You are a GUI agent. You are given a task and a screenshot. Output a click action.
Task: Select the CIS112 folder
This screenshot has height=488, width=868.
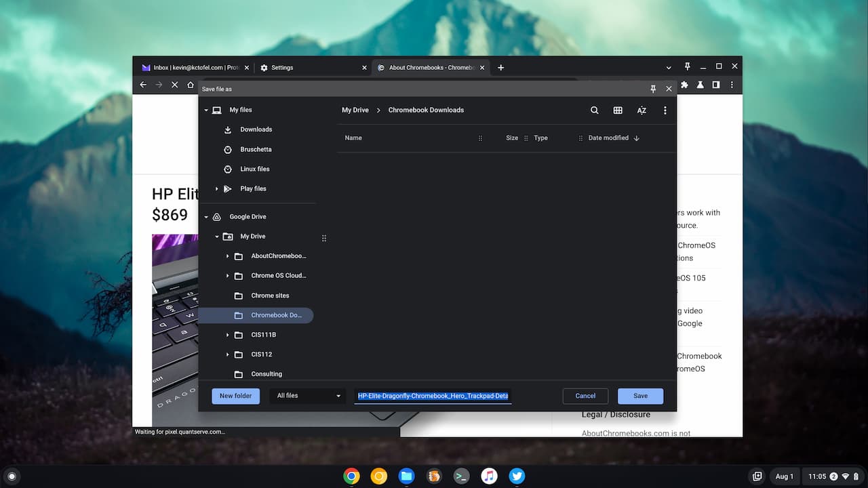[262, 354]
